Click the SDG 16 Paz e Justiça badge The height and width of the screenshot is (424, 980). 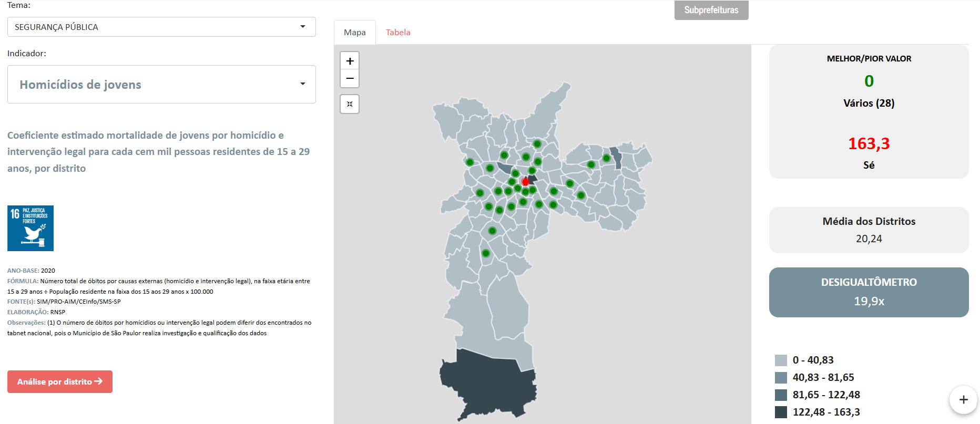[x=30, y=228]
